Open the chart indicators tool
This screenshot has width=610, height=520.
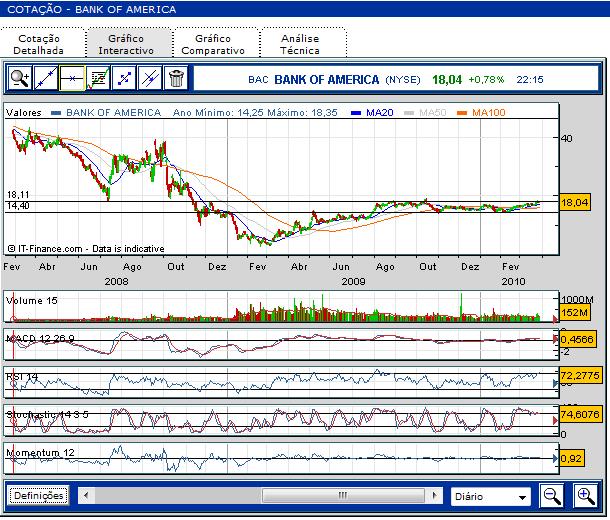(x=98, y=79)
